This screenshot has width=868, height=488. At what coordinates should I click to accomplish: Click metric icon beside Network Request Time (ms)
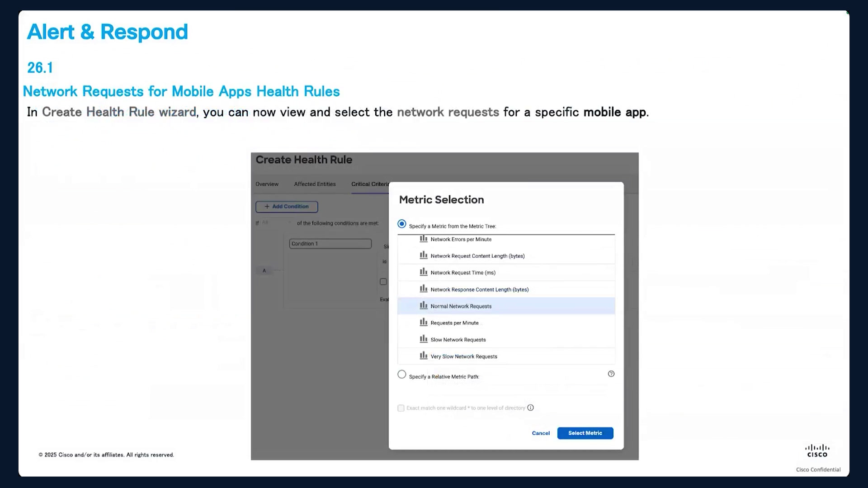(424, 272)
